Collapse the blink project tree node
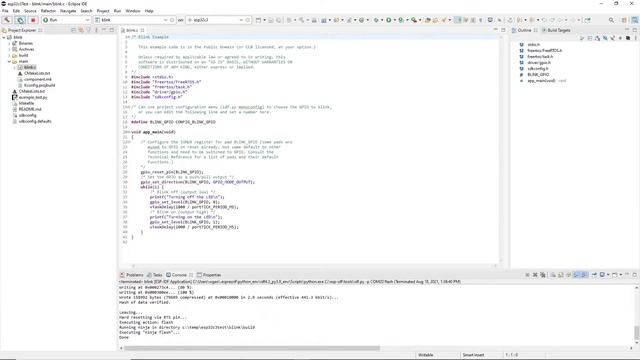 [4, 37]
